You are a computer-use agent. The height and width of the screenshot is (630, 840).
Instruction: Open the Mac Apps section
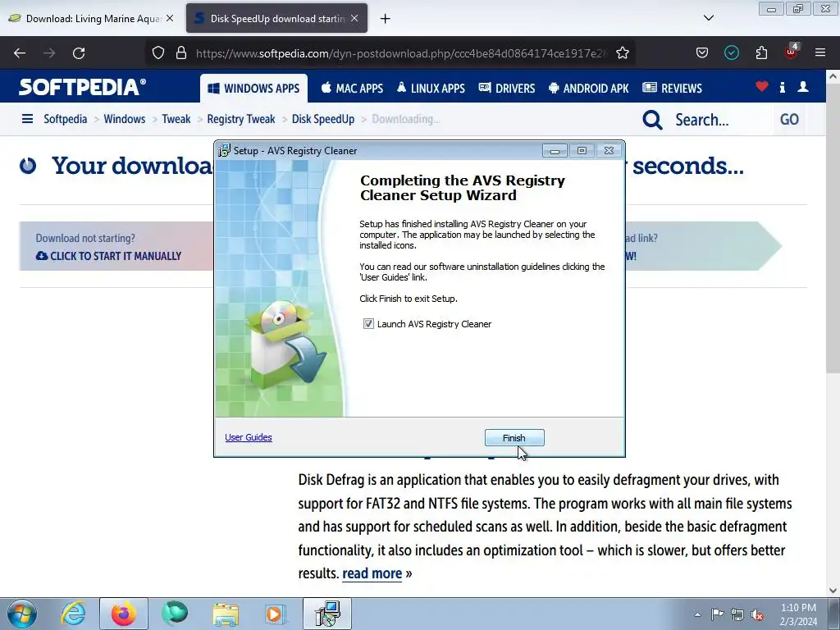pyautogui.click(x=352, y=89)
